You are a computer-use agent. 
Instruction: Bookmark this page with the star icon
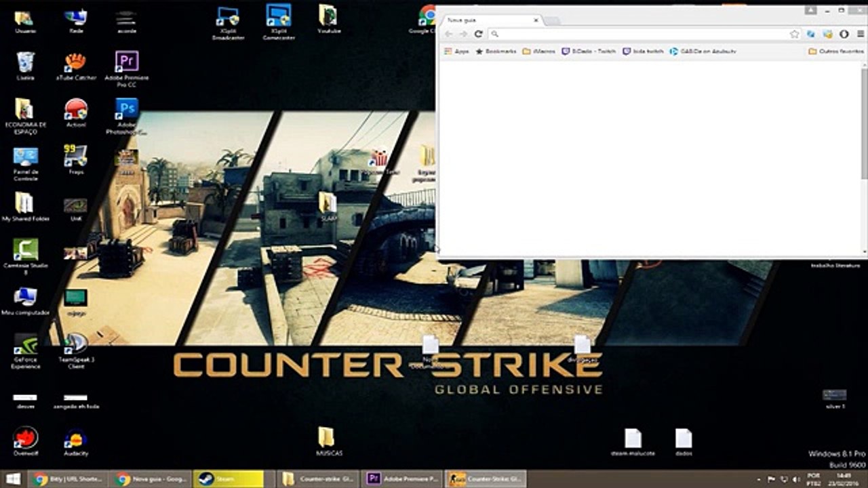point(795,34)
